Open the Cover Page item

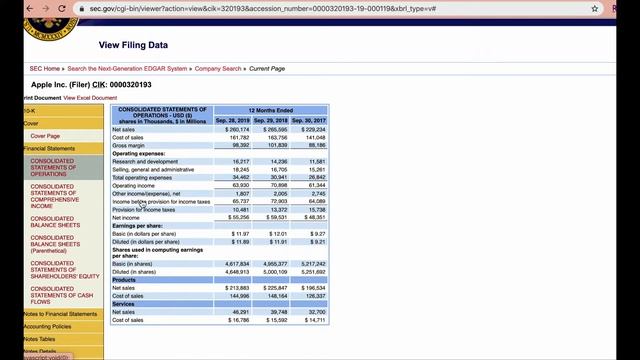pos(45,136)
